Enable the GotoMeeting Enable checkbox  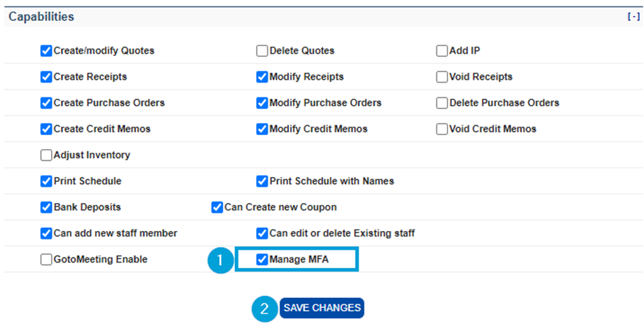tap(46, 260)
